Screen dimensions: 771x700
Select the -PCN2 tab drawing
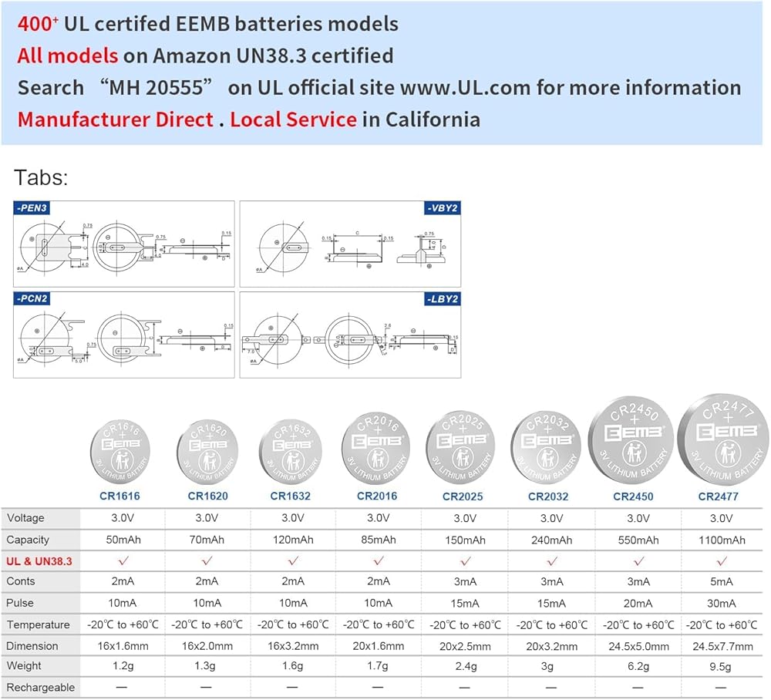tap(124, 335)
